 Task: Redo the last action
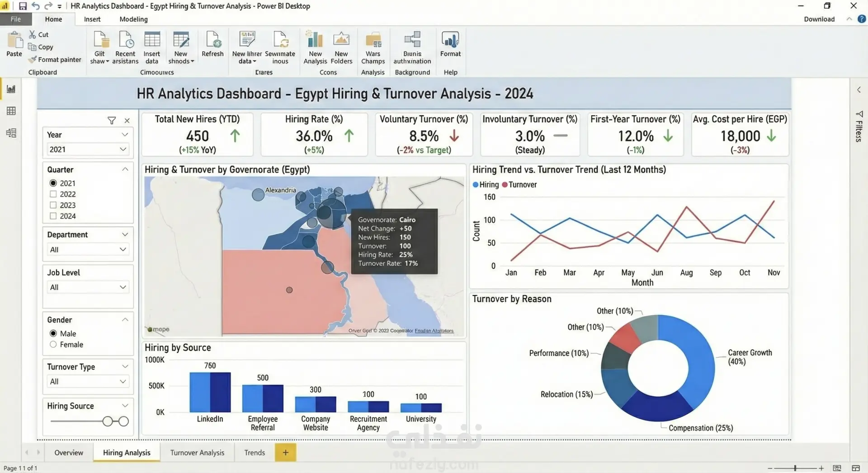[48, 6]
